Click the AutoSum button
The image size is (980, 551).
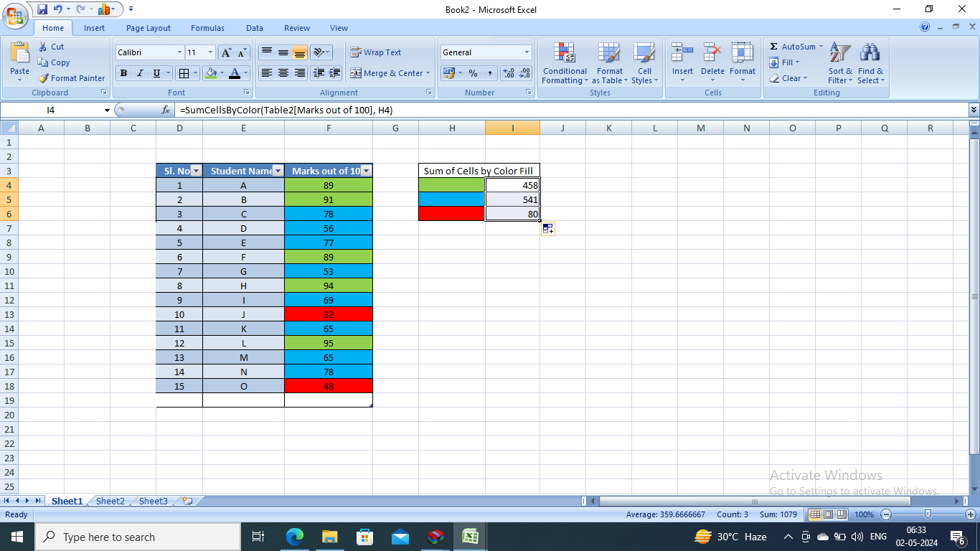tap(793, 47)
